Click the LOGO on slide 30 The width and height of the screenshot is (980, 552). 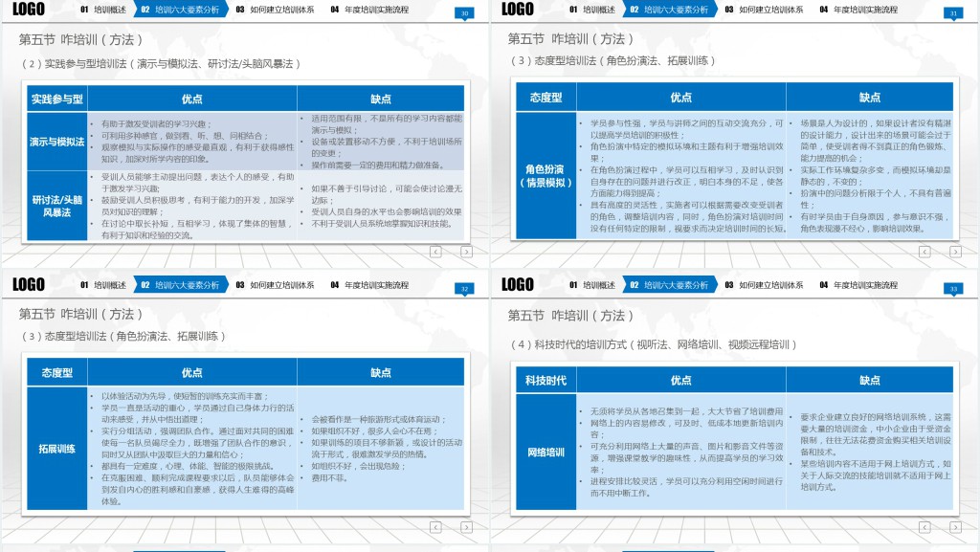coord(29,10)
